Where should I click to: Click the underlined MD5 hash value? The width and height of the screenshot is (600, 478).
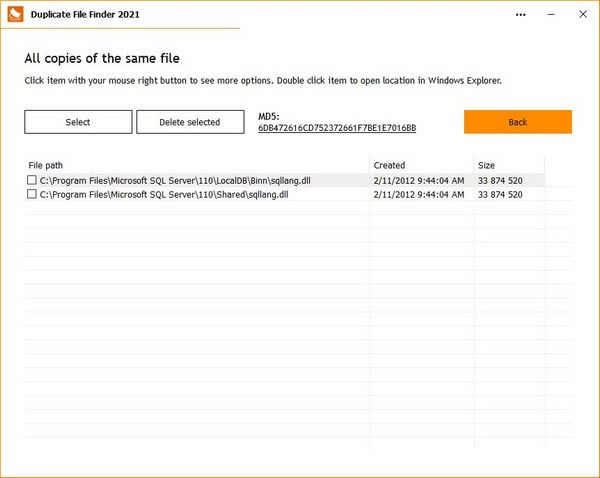(337, 128)
